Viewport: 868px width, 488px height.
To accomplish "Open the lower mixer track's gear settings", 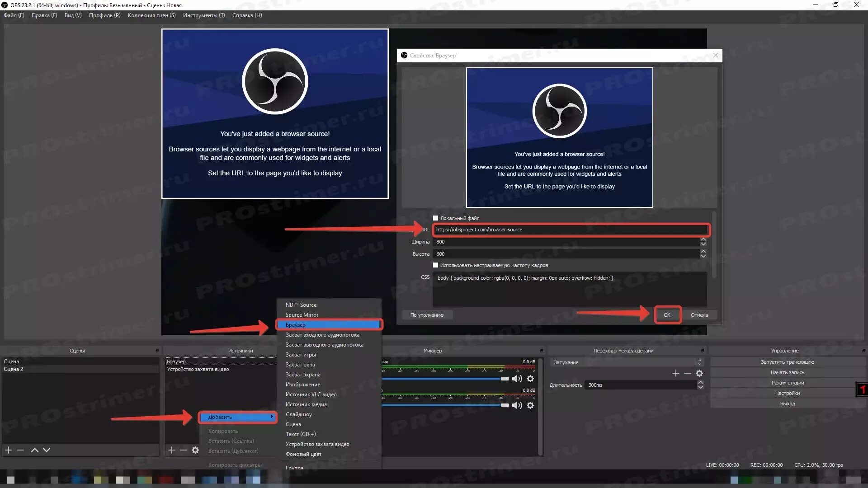I will (530, 405).
